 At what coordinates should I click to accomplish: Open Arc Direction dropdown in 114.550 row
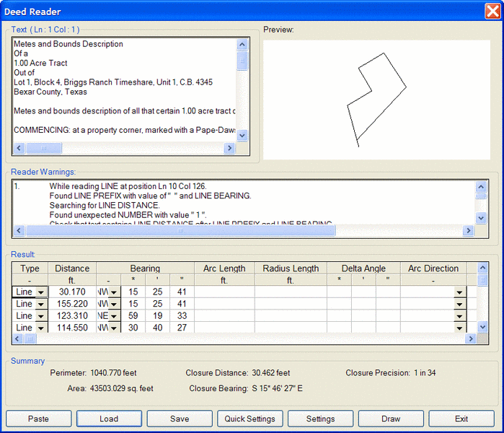(459, 328)
